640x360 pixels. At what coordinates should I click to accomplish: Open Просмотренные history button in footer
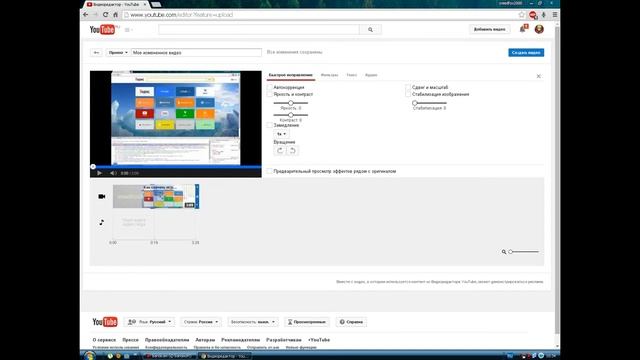point(307,322)
